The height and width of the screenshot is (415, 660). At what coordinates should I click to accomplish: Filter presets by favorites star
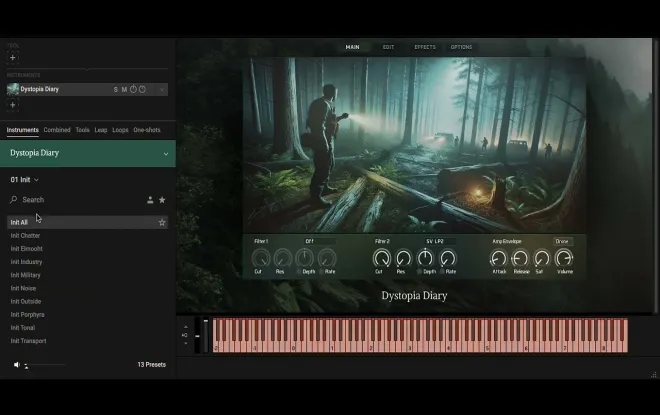click(x=162, y=200)
